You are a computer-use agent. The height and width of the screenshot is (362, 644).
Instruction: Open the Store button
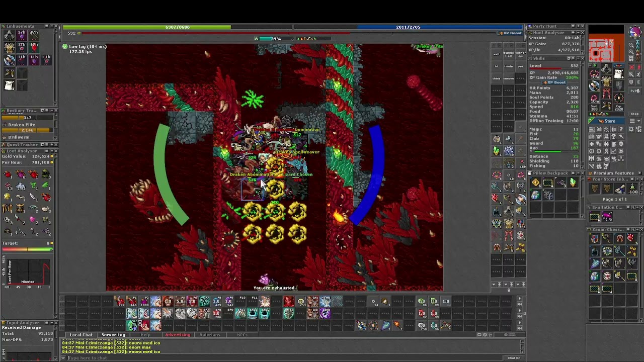coord(606,121)
